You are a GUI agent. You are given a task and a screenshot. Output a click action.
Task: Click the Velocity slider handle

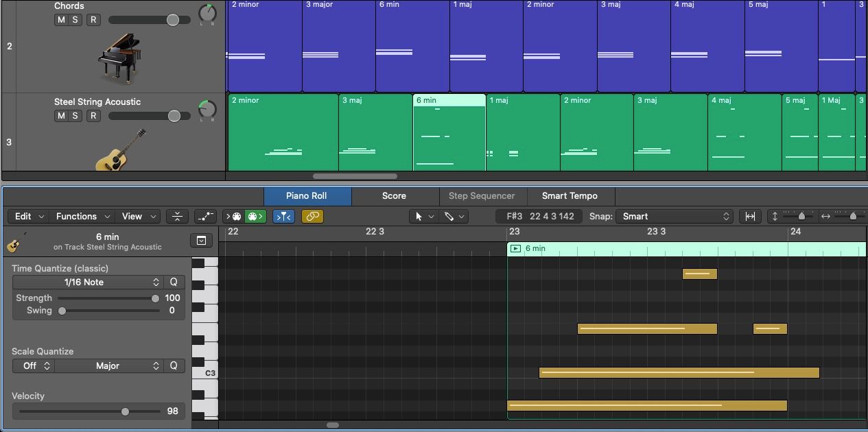(x=125, y=411)
